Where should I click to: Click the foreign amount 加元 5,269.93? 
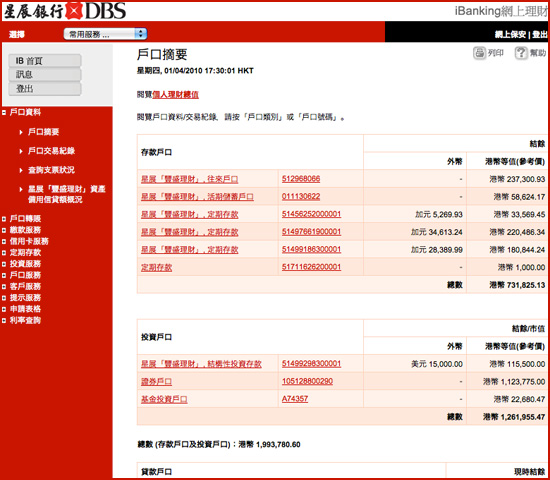(439, 214)
